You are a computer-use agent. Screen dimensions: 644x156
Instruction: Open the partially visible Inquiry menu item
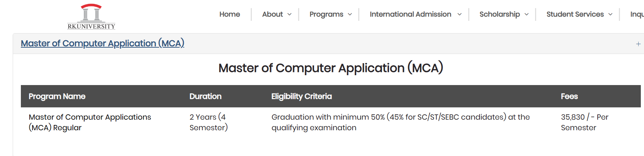click(637, 14)
